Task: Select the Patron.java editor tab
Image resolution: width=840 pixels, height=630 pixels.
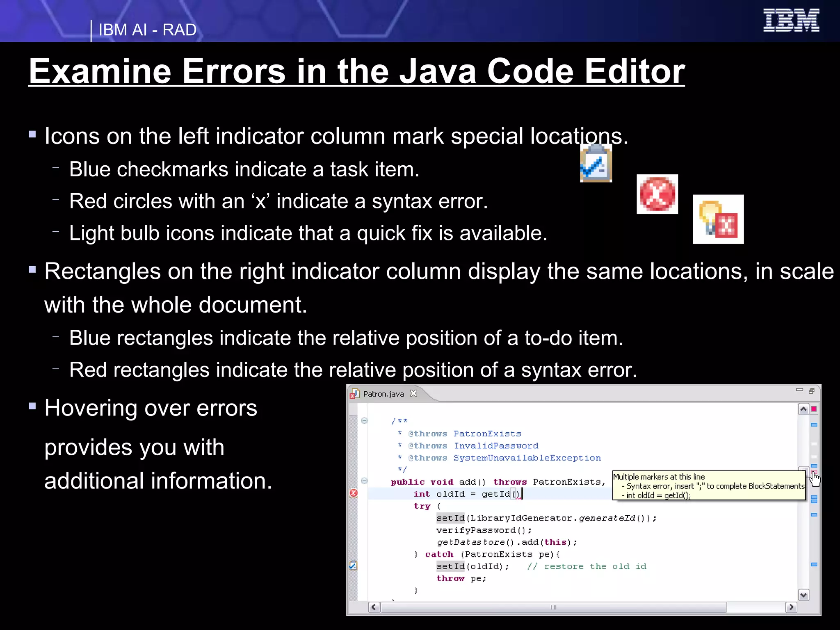Action: (383, 394)
